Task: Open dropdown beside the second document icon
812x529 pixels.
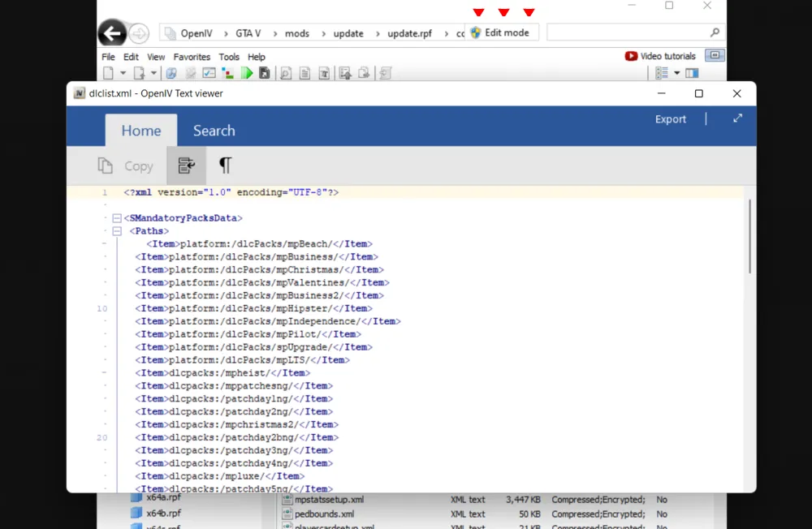Action: (x=153, y=73)
